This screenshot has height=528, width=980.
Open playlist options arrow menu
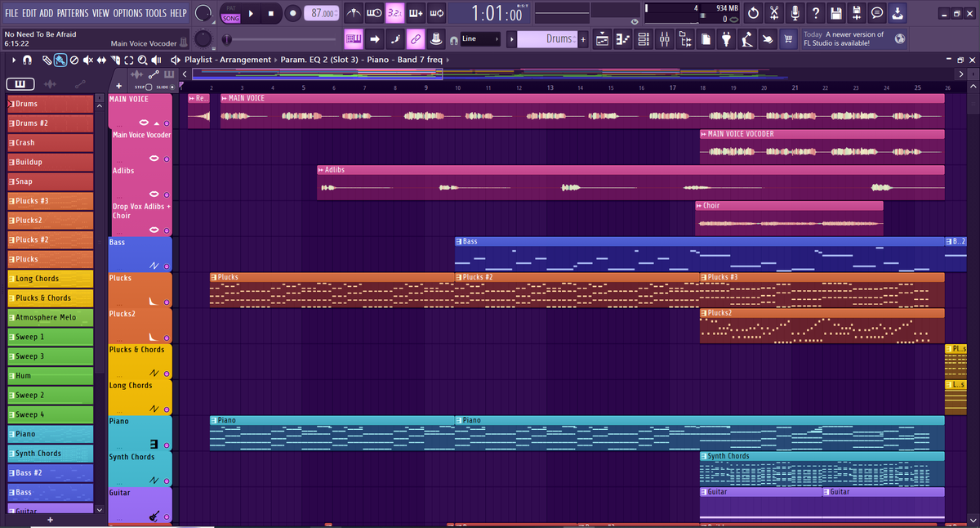14,60
